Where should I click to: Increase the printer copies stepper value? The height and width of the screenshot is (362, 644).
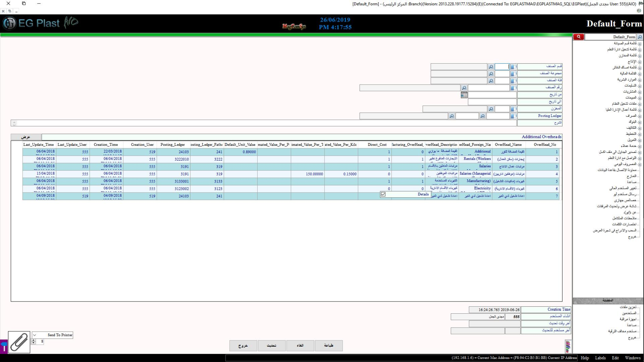(x=33, y=340)
